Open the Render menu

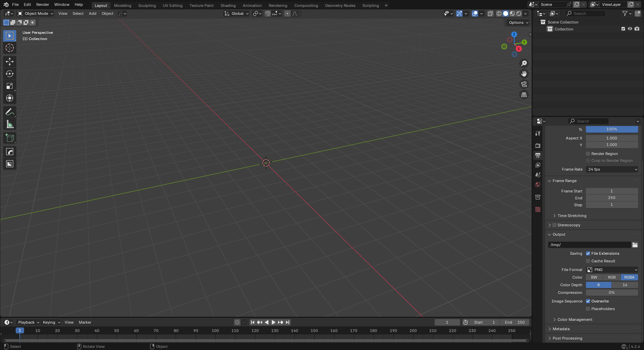(43, 5)
